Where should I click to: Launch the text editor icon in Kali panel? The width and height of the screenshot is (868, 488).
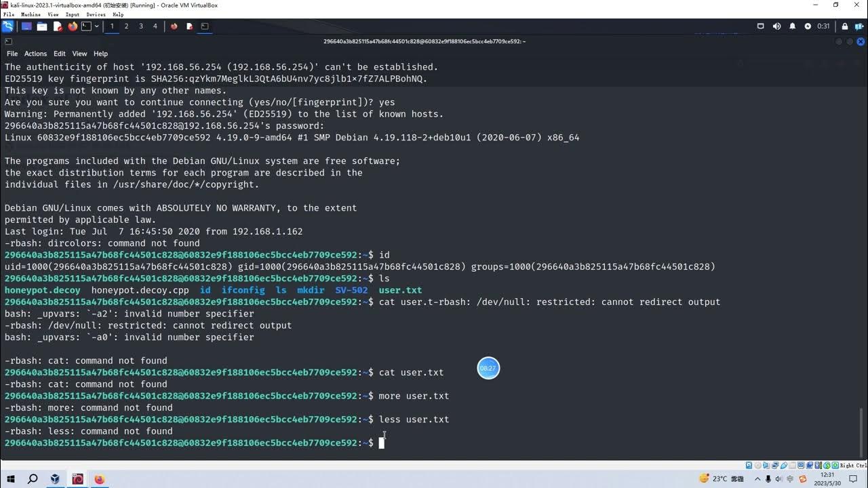point(58,26)
